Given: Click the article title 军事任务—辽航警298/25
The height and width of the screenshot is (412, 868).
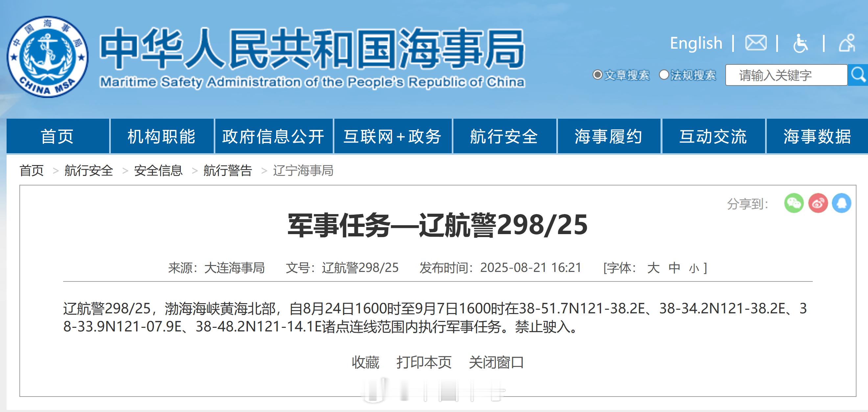Looking at the screenshot, I should pos(438,225).
